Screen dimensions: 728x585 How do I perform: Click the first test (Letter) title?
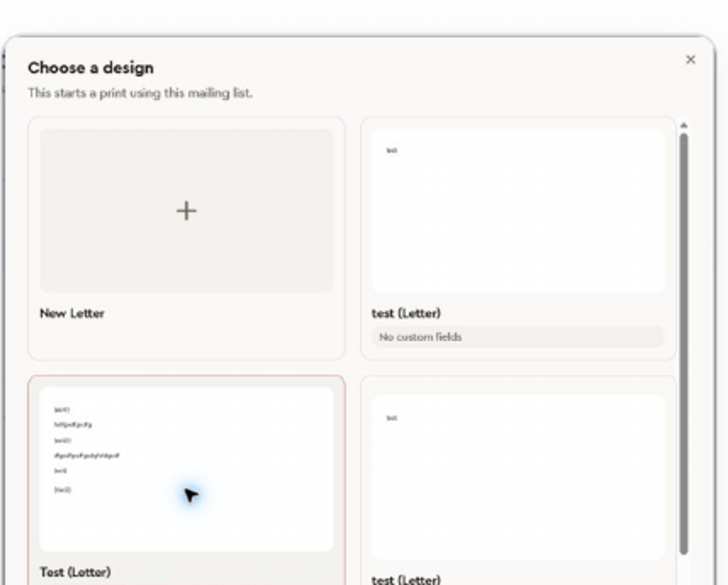pos(406,313)
